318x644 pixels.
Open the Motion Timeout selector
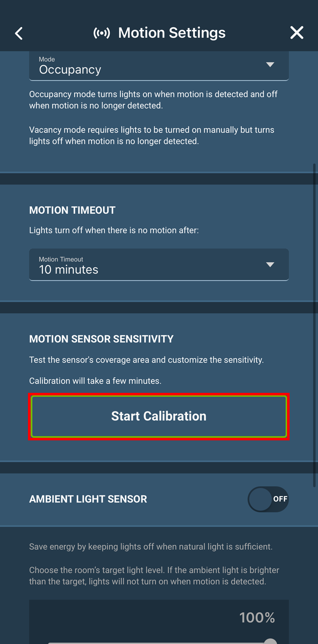point(159,264)
